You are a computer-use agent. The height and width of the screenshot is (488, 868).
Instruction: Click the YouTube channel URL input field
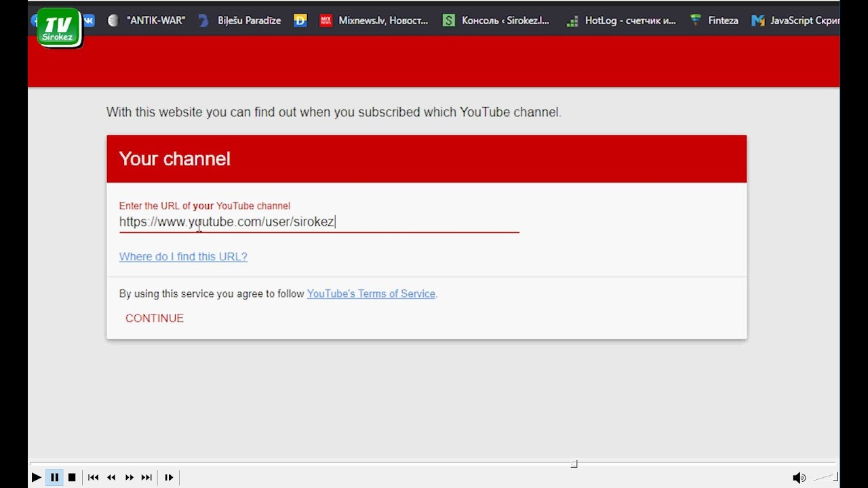tap(319, 222)
